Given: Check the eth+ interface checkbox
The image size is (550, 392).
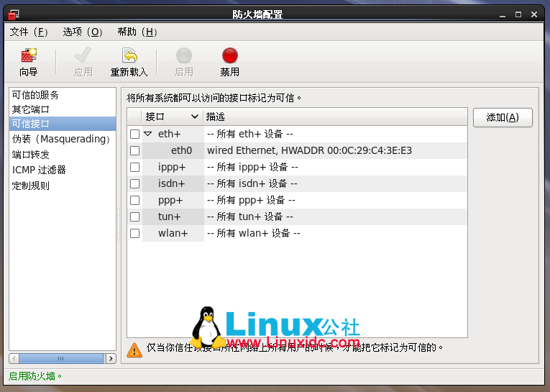Looking at the screenshot, I should coord(134,134).
